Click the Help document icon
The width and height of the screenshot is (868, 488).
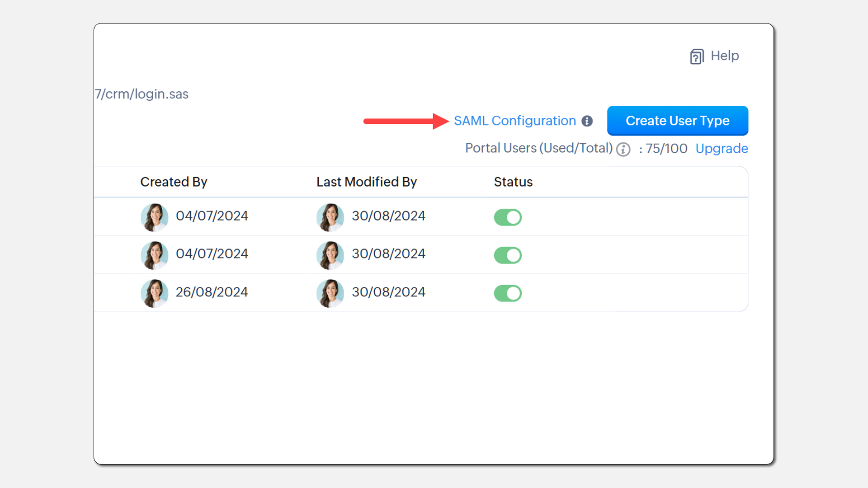point(697,56)
